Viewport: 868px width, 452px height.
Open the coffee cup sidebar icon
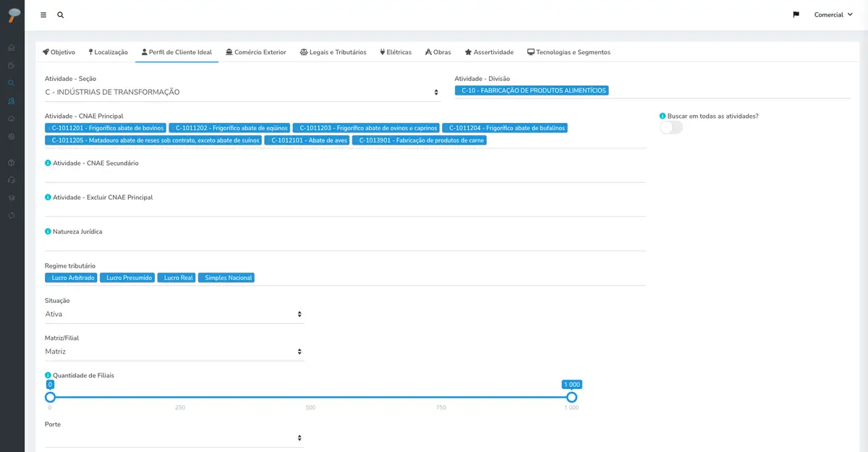pyautogui.click(x=12, y=65)
